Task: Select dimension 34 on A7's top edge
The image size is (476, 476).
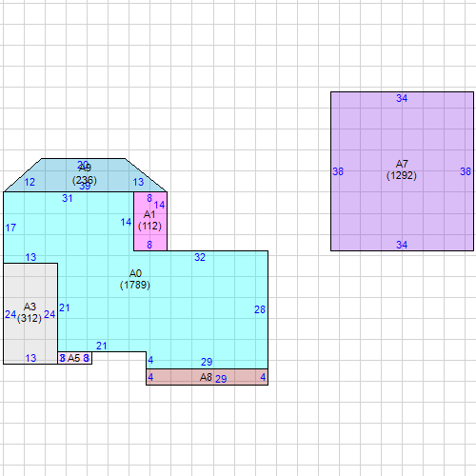Action: [402, 98]
